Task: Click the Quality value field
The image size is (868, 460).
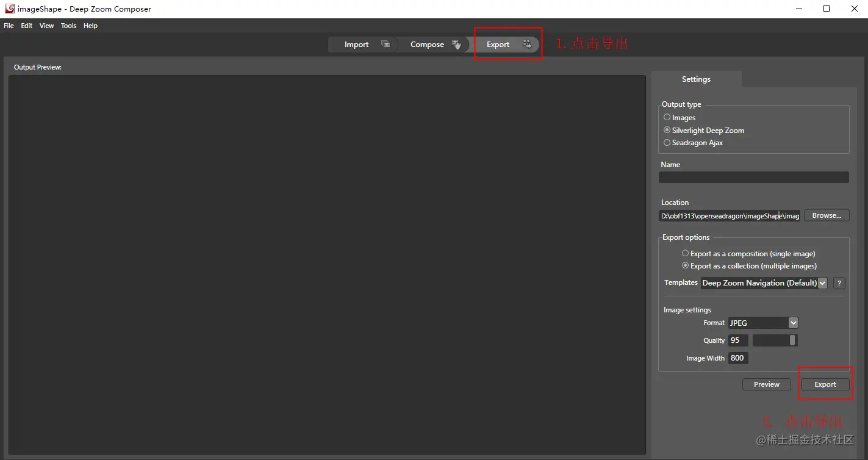Action: [x=738, y=340]
